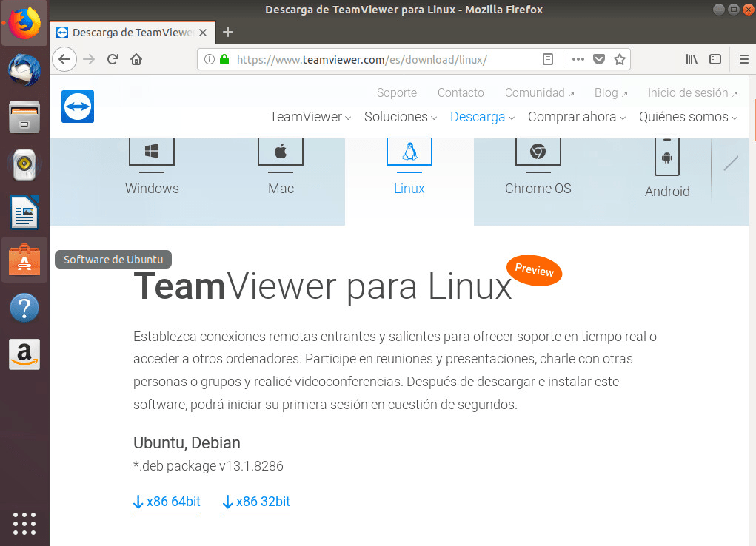Launch Amazon from the dock
The height and width of the screenshot is (546, 756).
pos(24,354)
